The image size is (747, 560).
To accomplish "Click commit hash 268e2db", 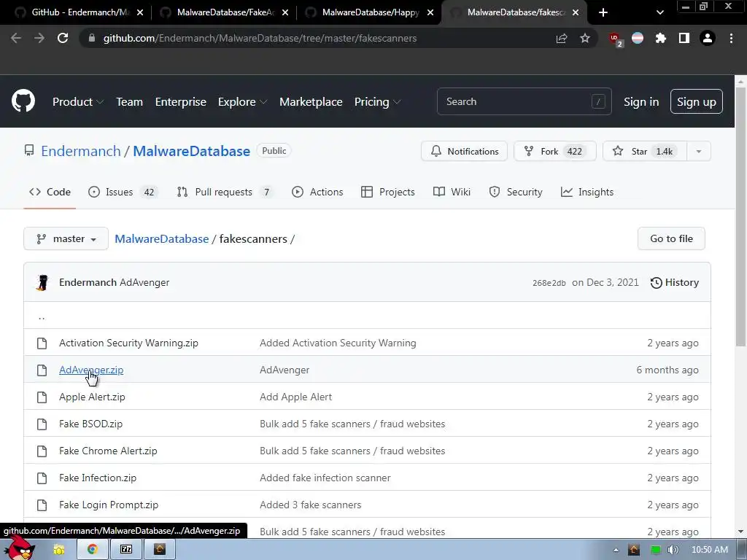I will (549, 283).
